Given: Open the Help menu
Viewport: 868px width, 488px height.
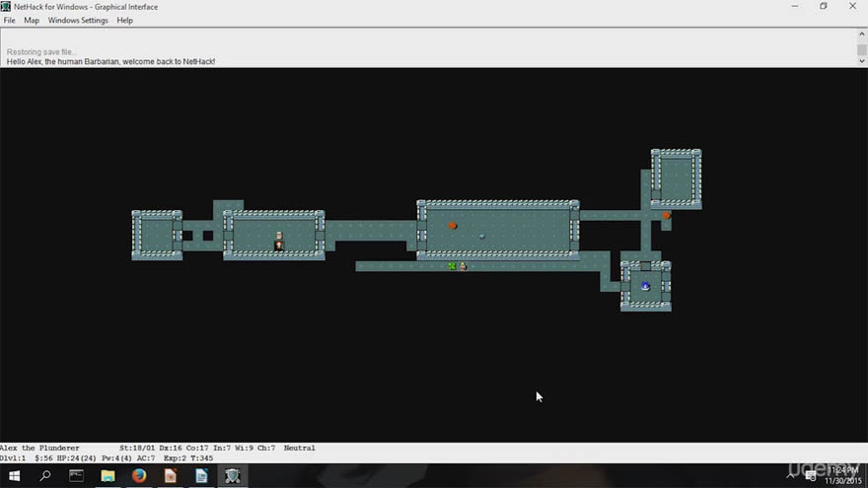Looking at the screenshot, I should click(124, 21).
